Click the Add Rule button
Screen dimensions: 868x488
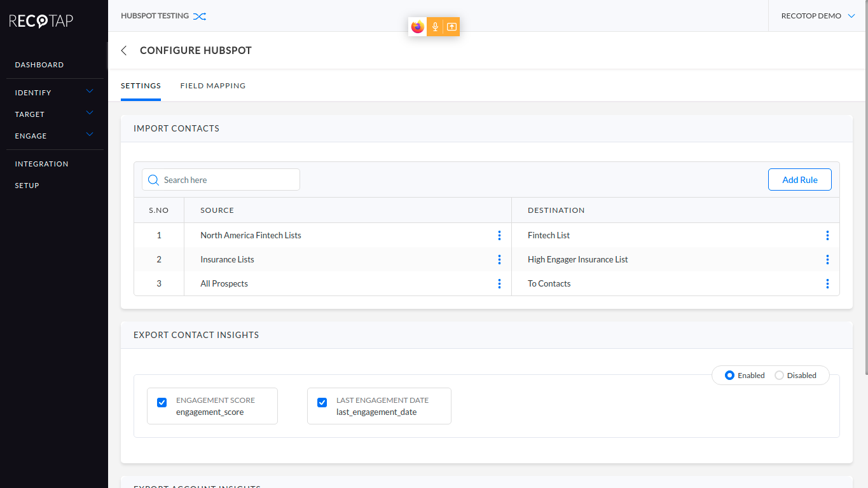[799, 179]
